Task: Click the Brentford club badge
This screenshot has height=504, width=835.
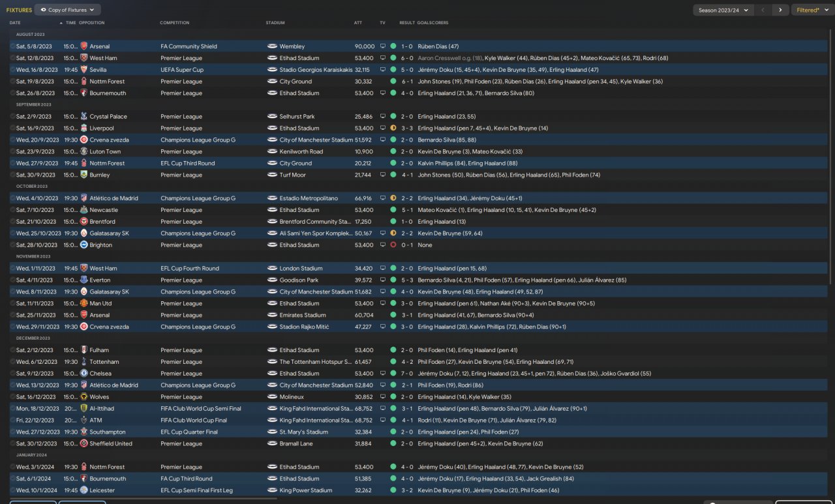Action: pos(83,222)
